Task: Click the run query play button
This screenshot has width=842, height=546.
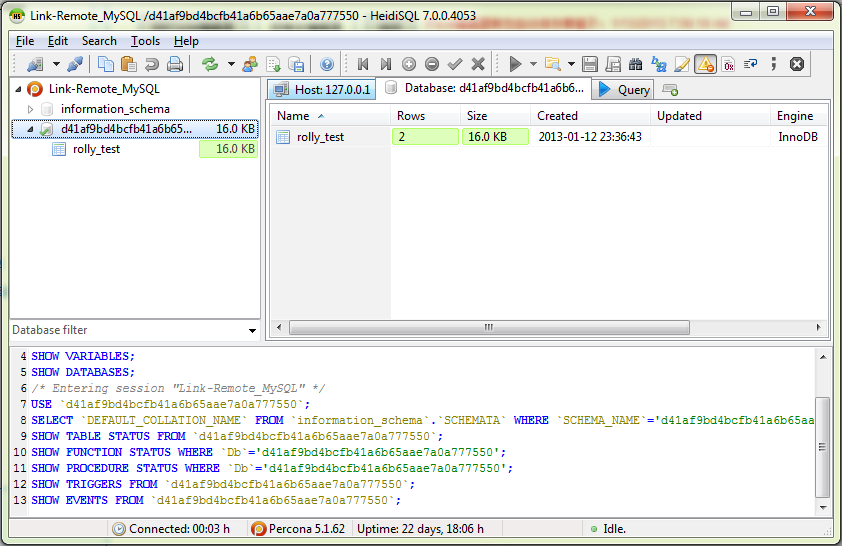Action: coord(515,64)
